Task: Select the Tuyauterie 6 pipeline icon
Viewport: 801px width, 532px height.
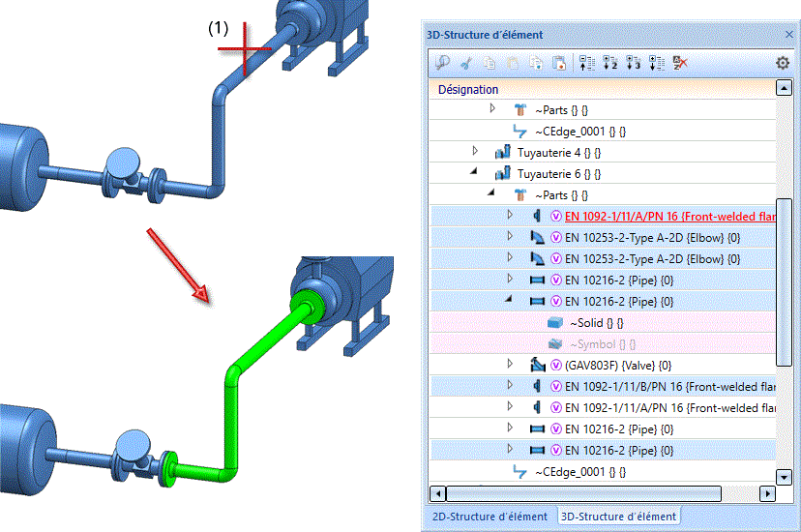Action: [x=503, y=173]
